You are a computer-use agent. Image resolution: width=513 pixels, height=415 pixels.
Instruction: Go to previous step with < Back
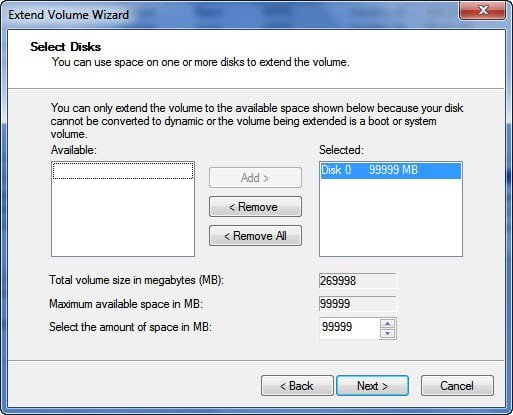pyautogui.click(x=297, y=386)
